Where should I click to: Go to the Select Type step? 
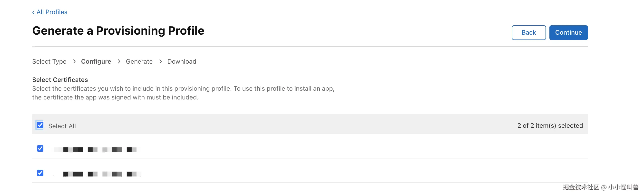click(49, 61)
